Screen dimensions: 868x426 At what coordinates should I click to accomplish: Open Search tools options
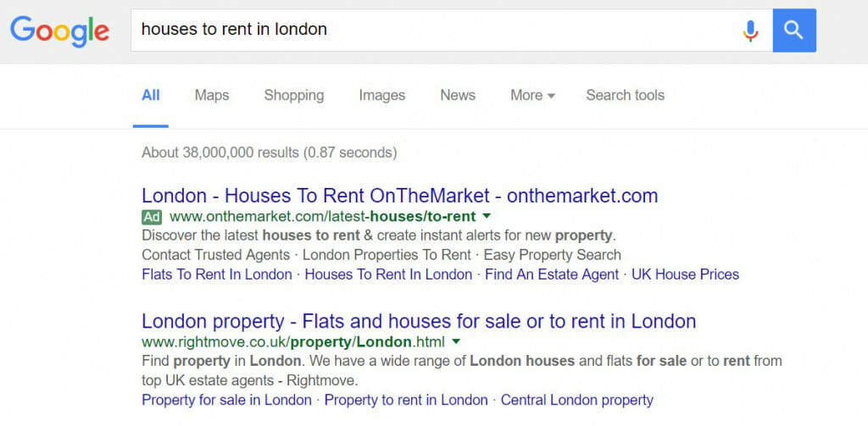coord(625,95)
